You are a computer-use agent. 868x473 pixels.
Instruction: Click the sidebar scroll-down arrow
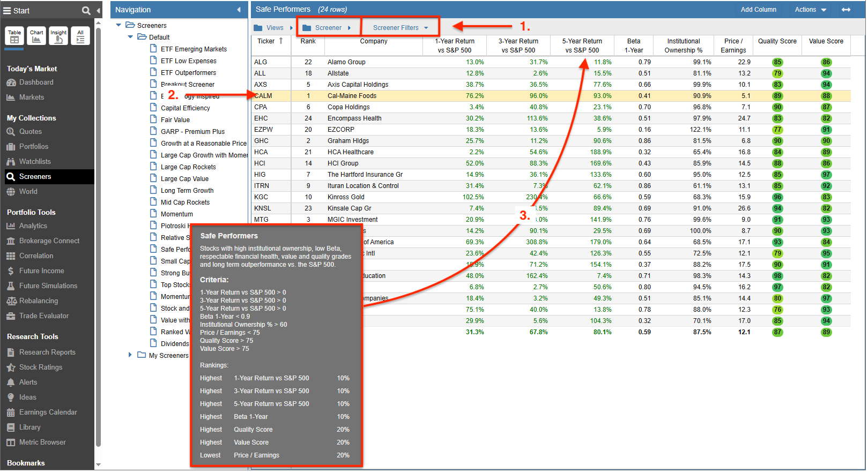coord(98,465)
